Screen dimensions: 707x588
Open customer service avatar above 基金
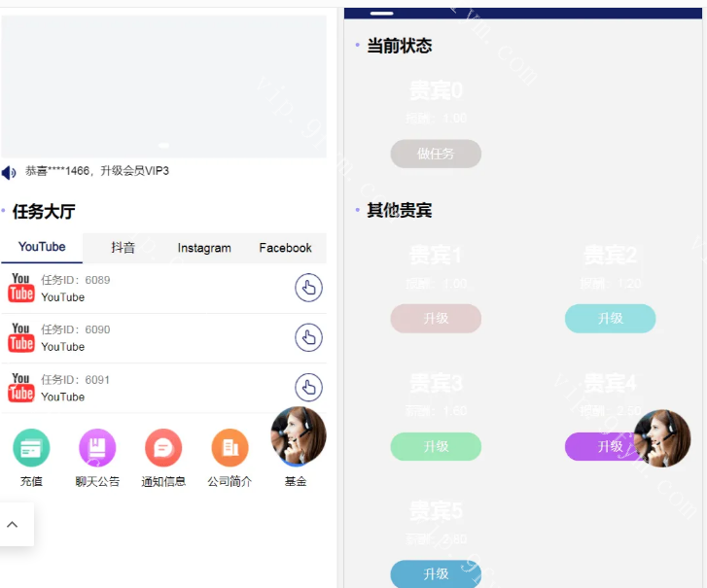(298, 434)
